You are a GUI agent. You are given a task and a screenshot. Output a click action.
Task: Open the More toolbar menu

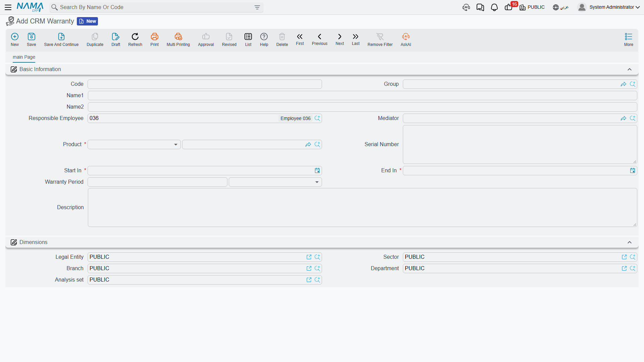(x=629, y=40)
